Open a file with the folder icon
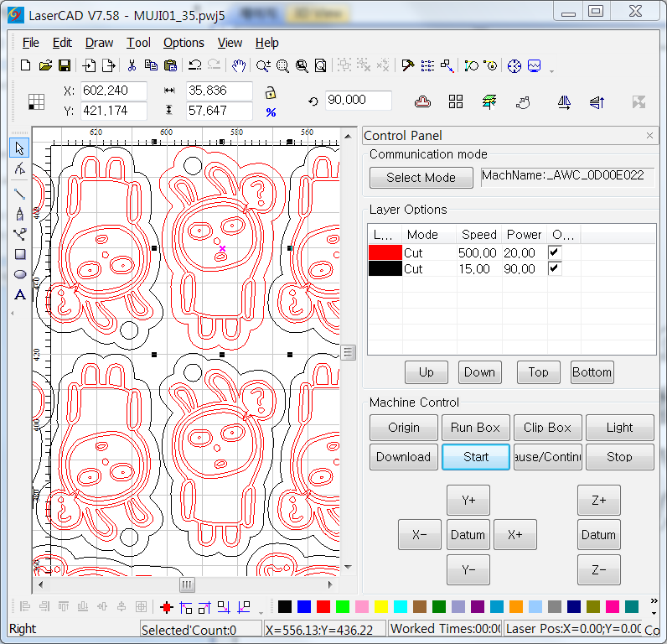The height and width of the screenshot is (644, 667). click(x=45, y=65)
